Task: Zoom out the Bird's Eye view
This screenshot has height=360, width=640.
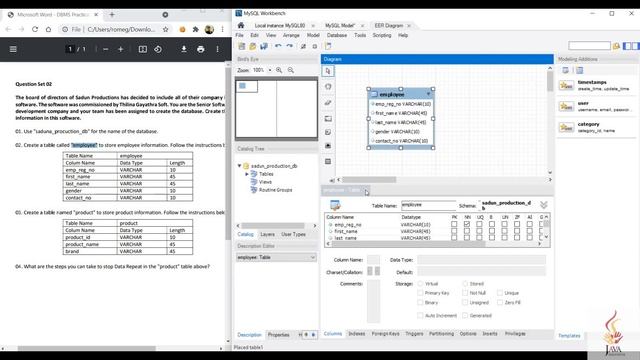Action: [291, 70]
